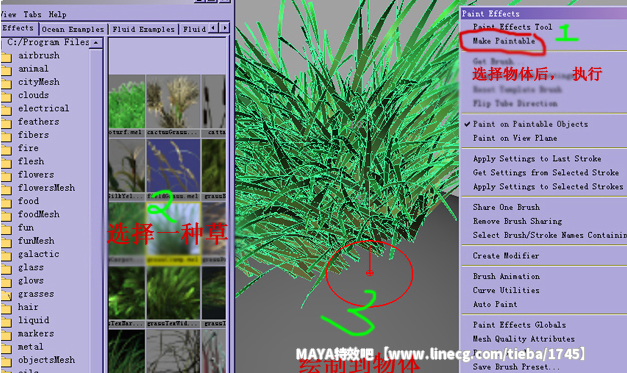The width and height of the screenshot is (627, 373).
Task: Open the Tabs menu
Action: click(32, 14)
